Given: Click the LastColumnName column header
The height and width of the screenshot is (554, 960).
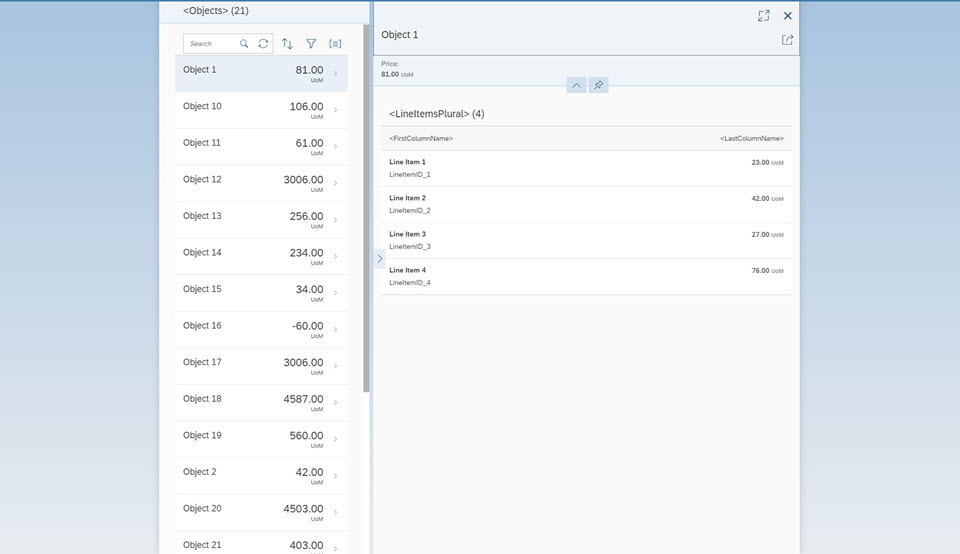Looking at the screenshot, I should [751, 138].
